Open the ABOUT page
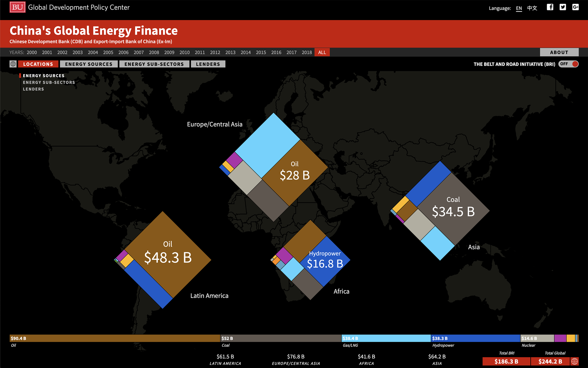588x368 pixels. (559, 52)
